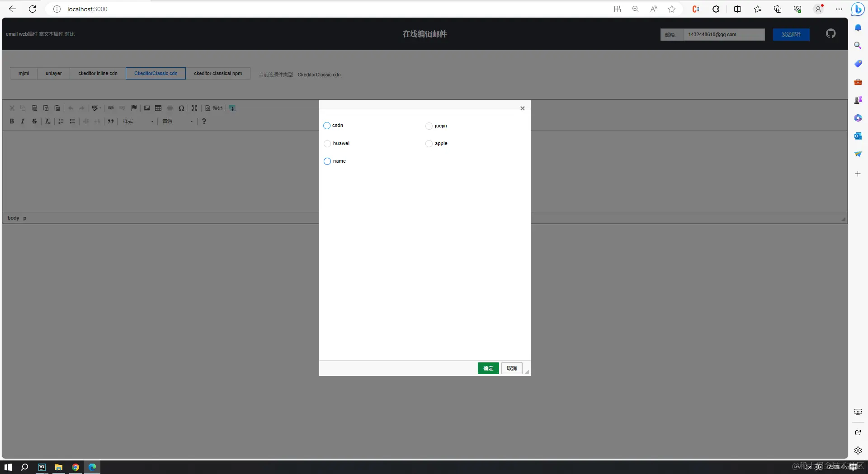The width and height of the screenshot is (868, 474).
Task: Choose the apple radio option
Action: [x=429, y=143]
